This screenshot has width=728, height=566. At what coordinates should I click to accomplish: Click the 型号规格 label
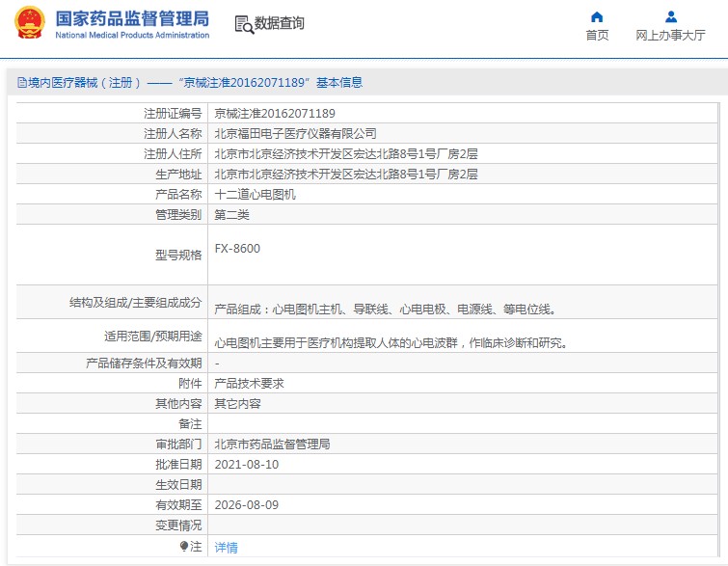(178, 255)
